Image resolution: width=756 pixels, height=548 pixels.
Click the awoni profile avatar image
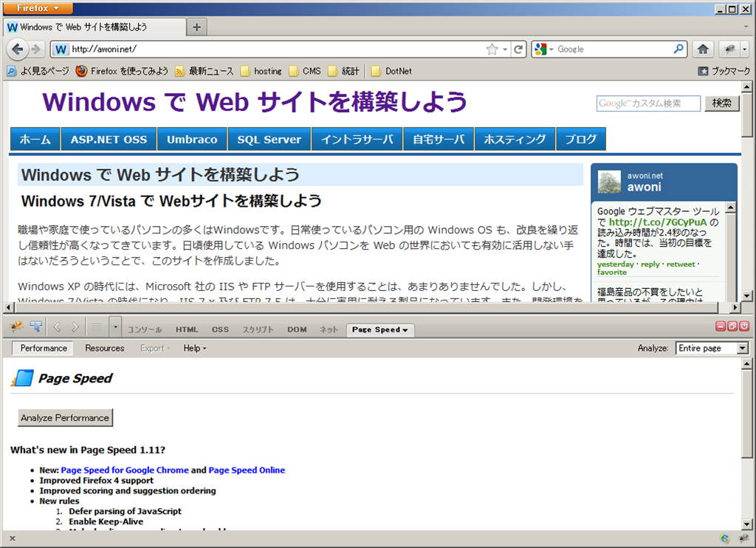tap(609, 182)
